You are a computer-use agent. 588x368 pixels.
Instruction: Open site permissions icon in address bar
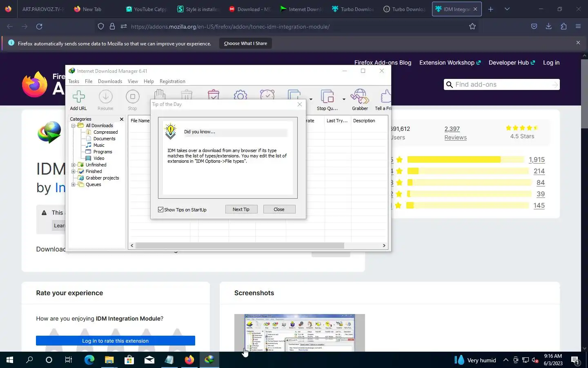coord(124,27)
